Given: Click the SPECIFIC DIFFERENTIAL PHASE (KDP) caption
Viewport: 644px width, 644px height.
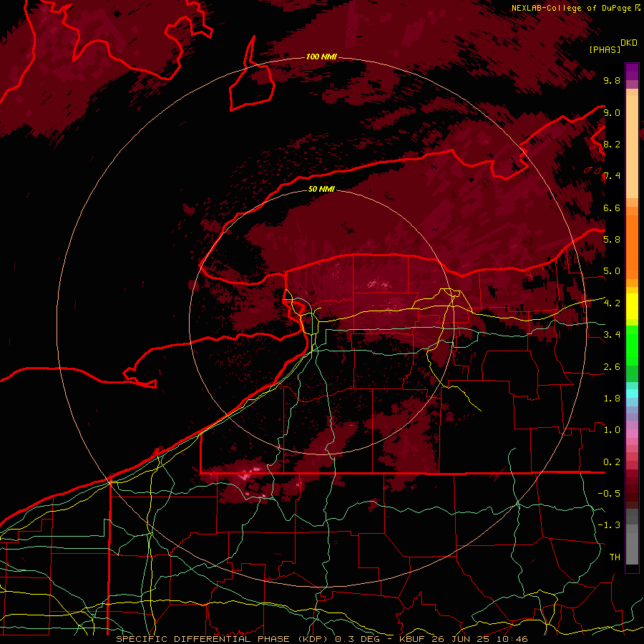Looking at the screenshot, I should point(222,639).
